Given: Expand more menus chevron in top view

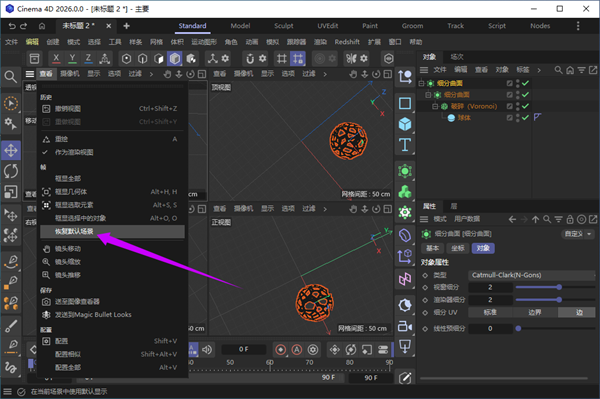Looking at the screenshot, I should coord(325,74).
